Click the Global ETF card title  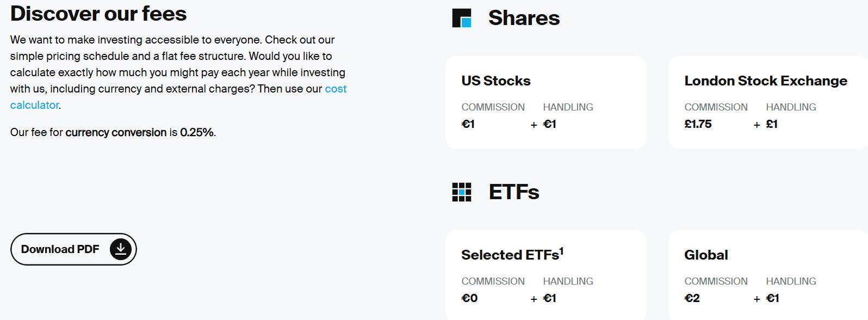coord(706,255)
